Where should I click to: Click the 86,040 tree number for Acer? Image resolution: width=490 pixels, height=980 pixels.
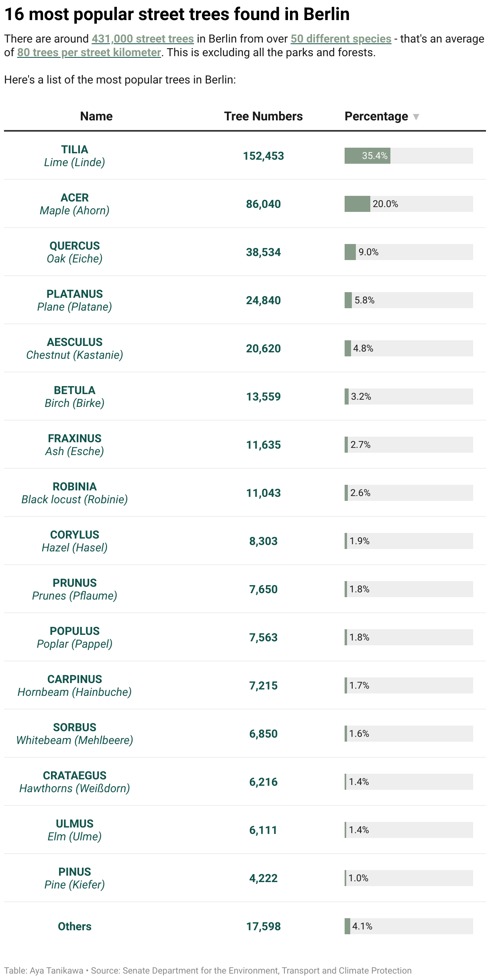[263, 204]
